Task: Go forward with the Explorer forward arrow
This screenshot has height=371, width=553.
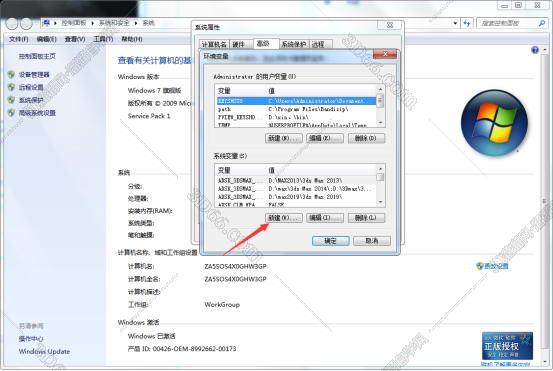Action: (x=26, y=24)
